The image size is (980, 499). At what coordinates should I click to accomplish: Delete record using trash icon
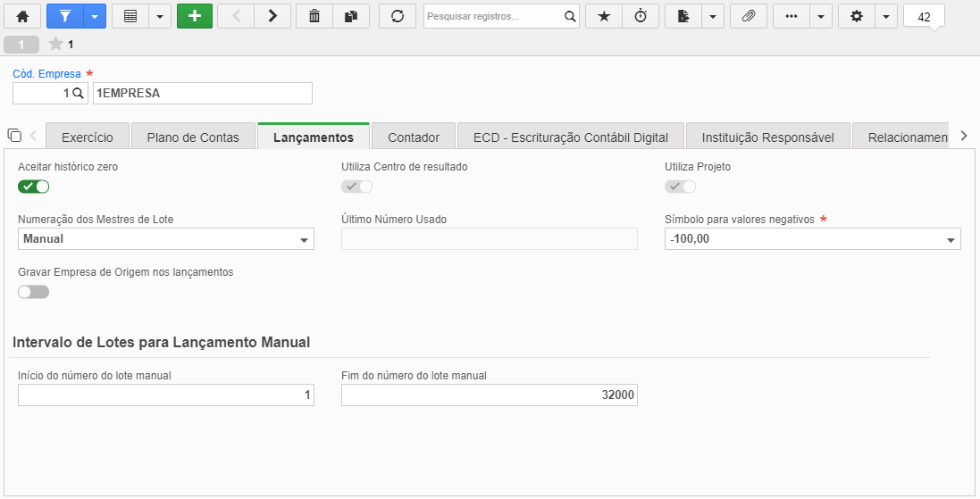(x=314, y=16)
